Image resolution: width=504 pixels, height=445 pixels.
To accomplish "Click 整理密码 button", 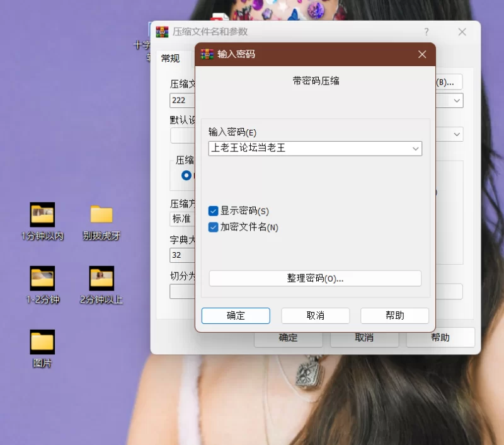I will [315, 279].
